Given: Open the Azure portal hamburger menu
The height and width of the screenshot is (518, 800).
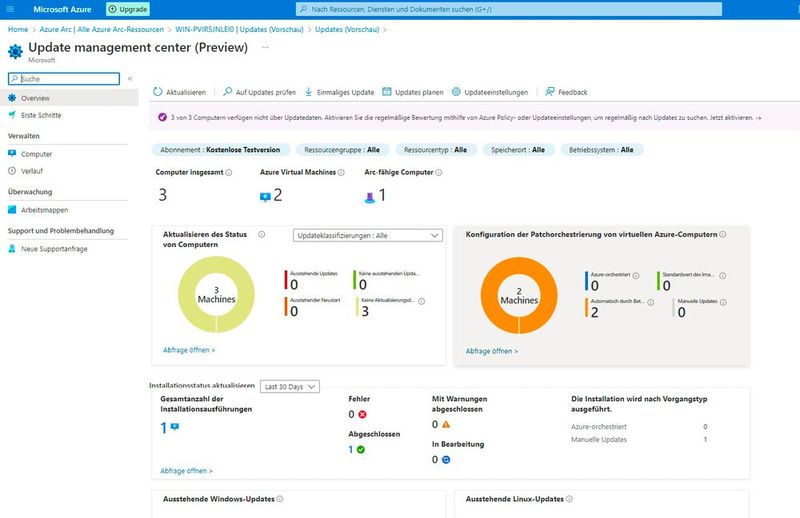Looking at the screenshot, I should pyautogui.click(x=10, y=9).
